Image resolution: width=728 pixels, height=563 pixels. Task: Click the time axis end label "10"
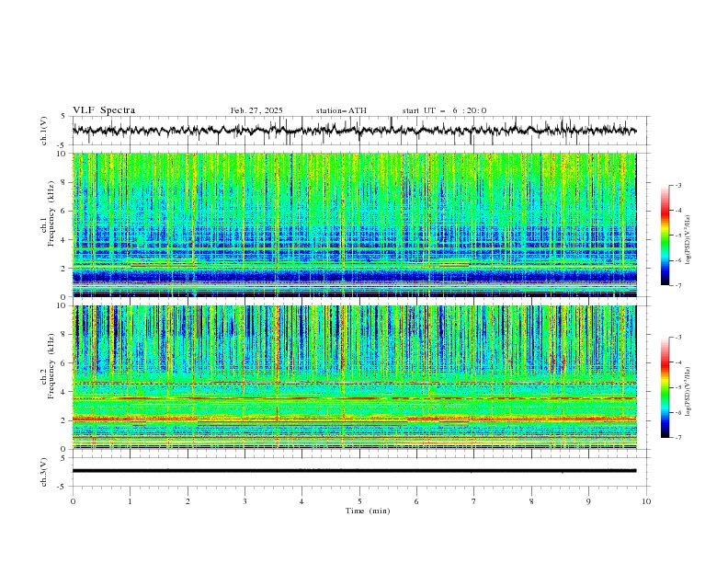point(646,501)
